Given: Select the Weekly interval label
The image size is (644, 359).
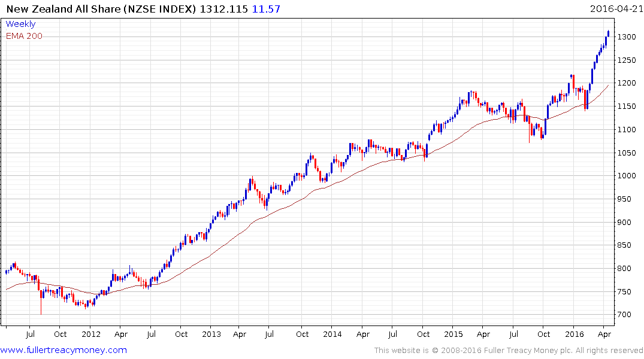Looking at the screenshot, I should [20, 24].
